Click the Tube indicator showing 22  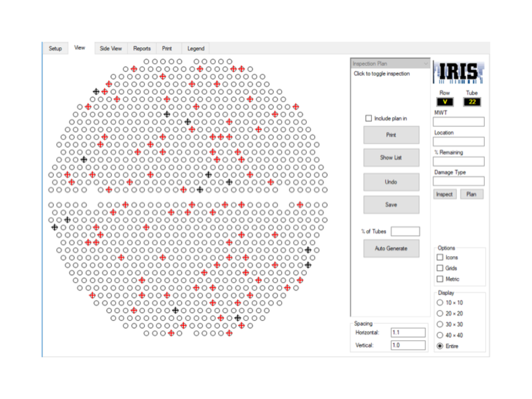472,102
